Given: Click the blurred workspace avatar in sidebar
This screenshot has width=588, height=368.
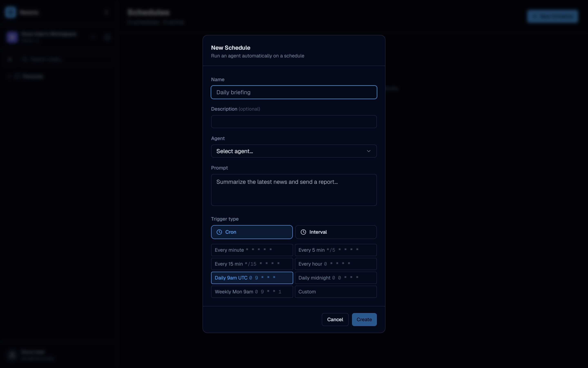Looking at the screenshot, I should (12, 37).
